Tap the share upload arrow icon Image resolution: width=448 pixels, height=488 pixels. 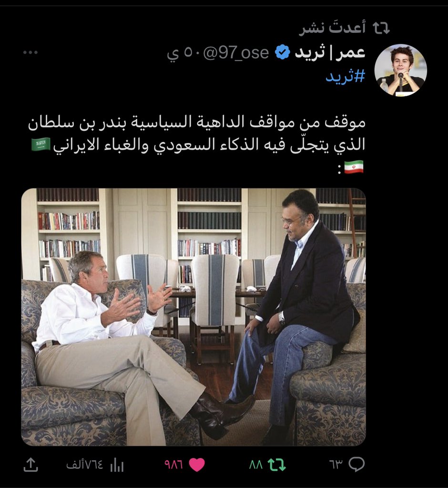31,465
